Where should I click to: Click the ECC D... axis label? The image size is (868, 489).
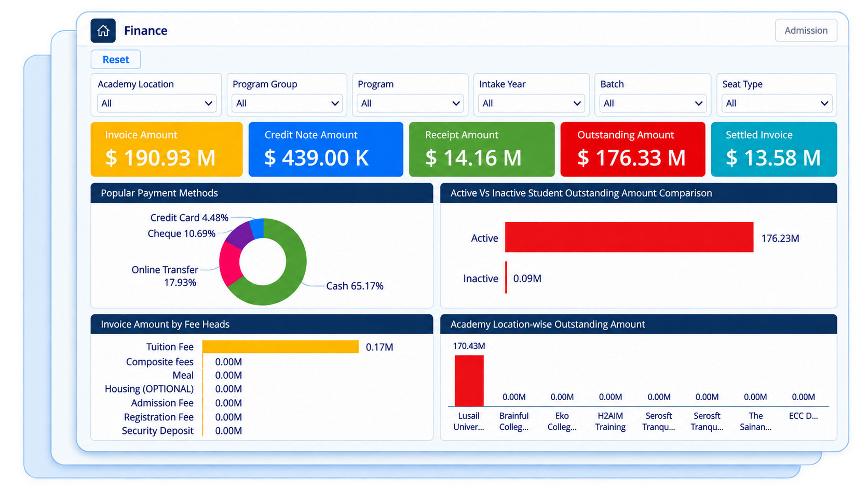pyautogui.click(x=803, y=416)
